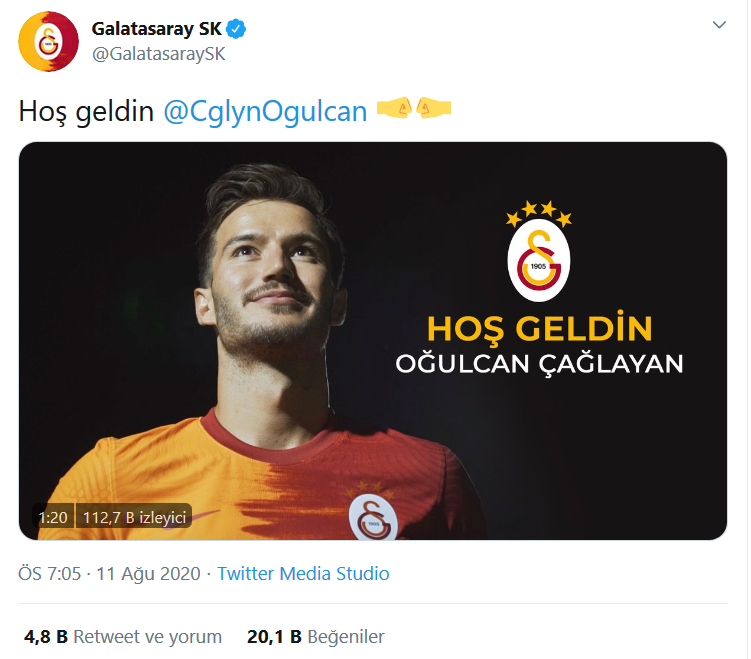Play the Oğulcan Çağlayan welcome video
The image size is (751, 659).
[x=373, y=341]
